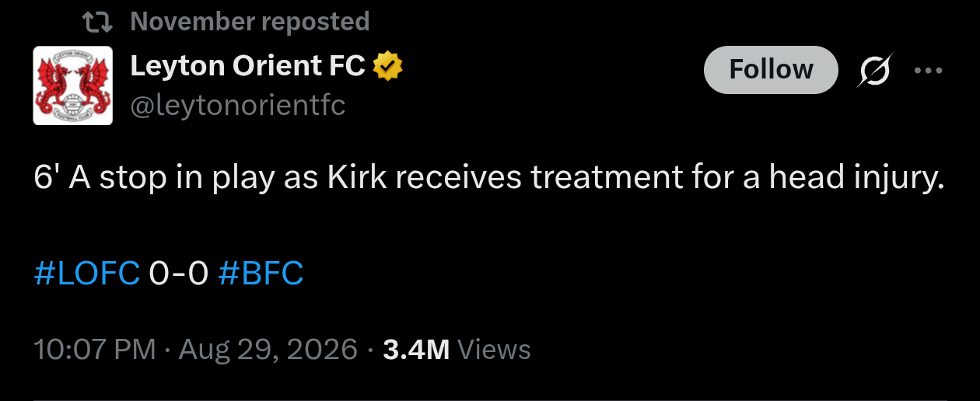The width and height of the screenshot is (980, 401).
Task: Click the 0-0 score text
Action: pos(179,273)
